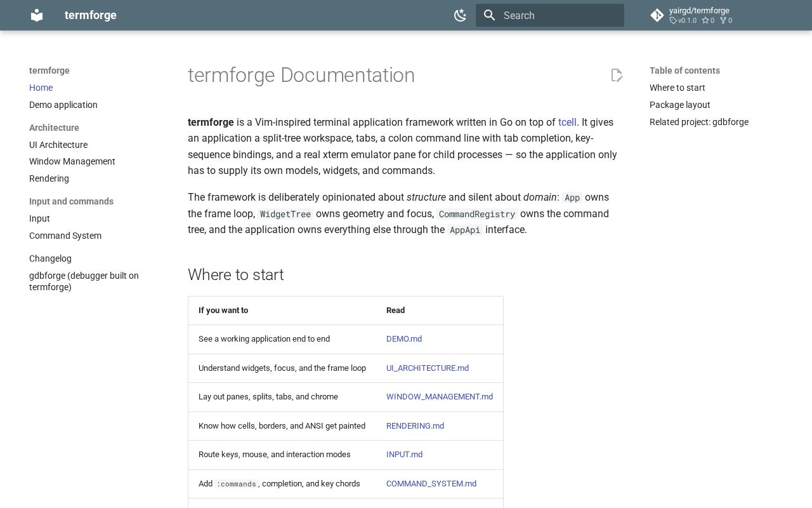Click the "Architecture" sidebar section label
The image size is (812, 508).
click(54, 128)
